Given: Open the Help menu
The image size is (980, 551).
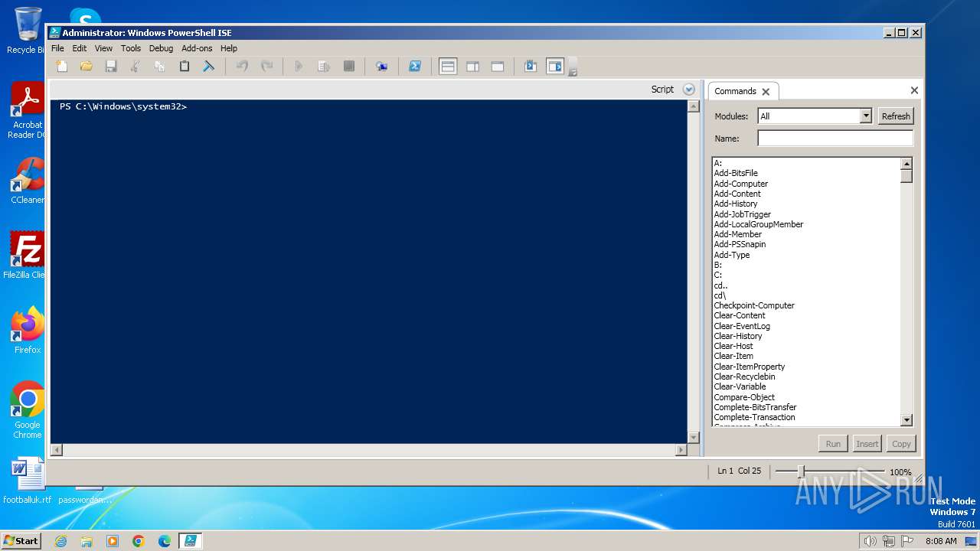Looking at the screenshot, I should click(x=229, y=48).
